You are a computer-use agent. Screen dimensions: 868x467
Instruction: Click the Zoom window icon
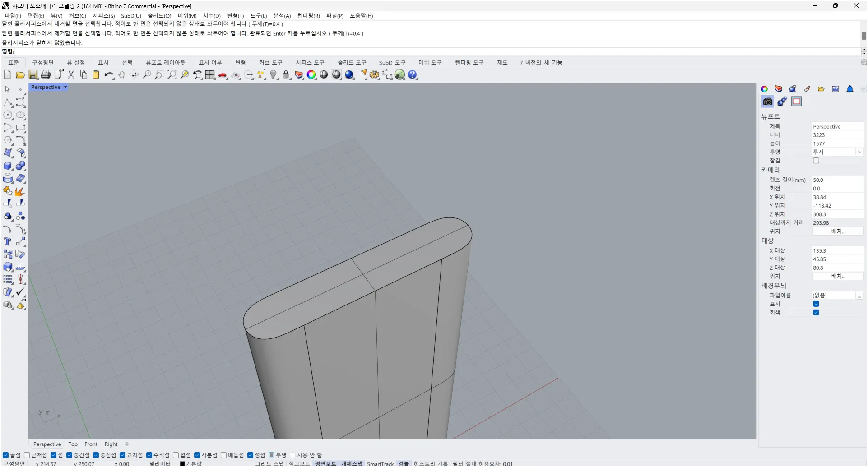click(159, 75)
